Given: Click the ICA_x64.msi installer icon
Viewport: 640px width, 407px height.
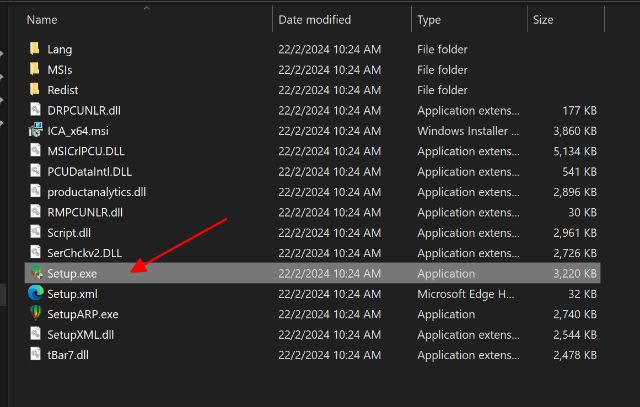Looking at the screenshot, I should (35, 130).
